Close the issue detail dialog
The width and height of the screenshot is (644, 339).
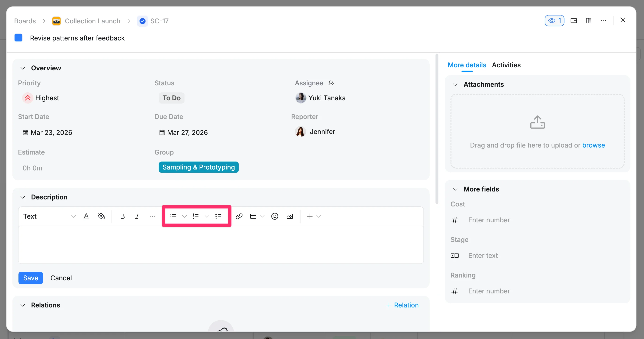click(x=623, y=20)
